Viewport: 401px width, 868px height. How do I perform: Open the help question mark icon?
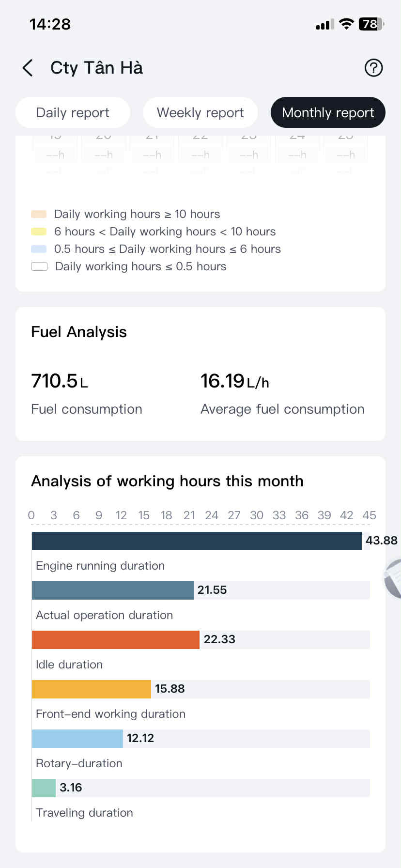pos(373,68)
